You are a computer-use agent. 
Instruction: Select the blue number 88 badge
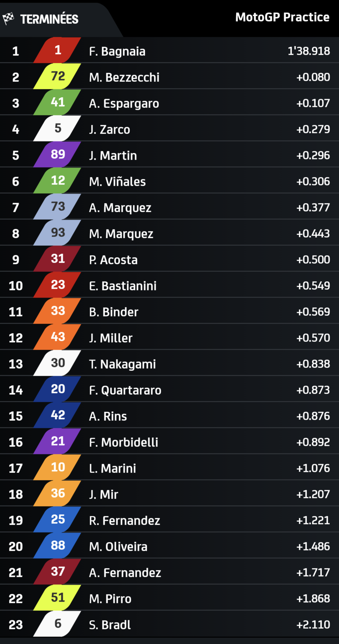[57, 545]
